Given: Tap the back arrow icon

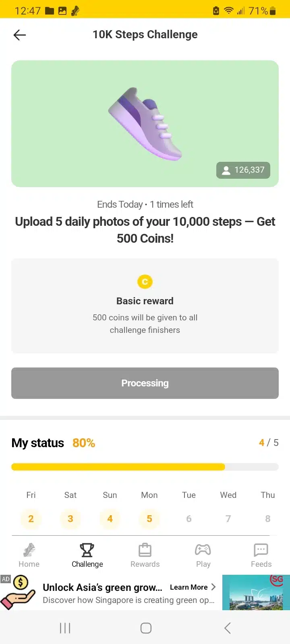Looking at the screenshot, I should click(x=20, y=35).
